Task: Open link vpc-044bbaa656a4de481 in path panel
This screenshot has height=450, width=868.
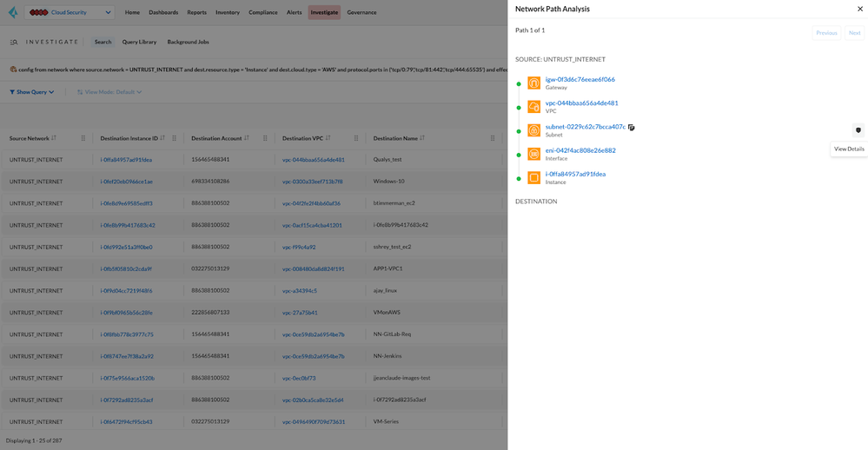Action: (x=582, y=103)
